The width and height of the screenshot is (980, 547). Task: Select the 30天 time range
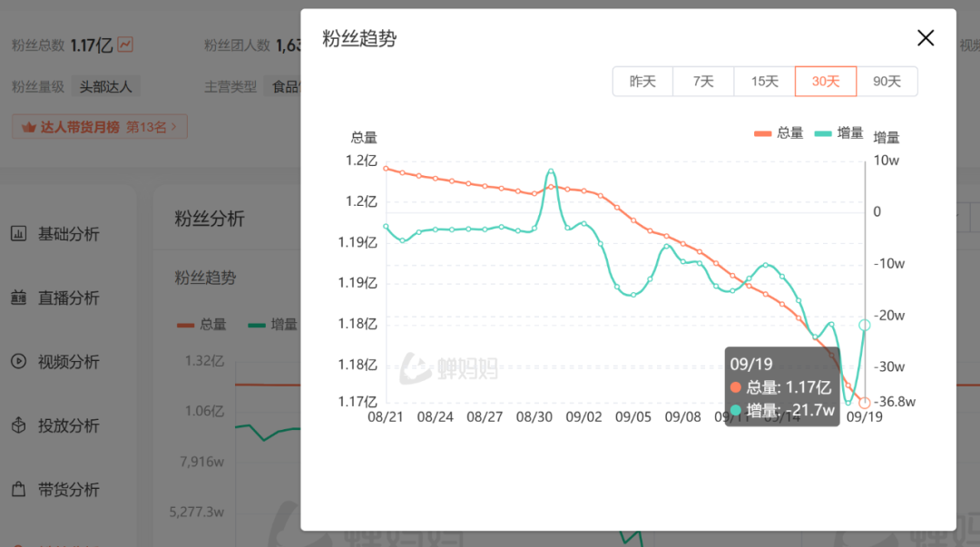click(825, 82)
